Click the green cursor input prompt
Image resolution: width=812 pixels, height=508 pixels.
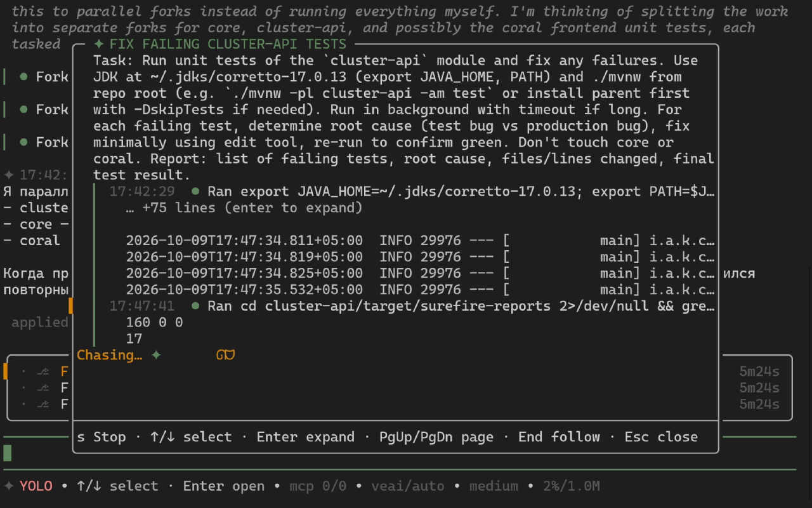pyautogui.click(x=8, y=453)
